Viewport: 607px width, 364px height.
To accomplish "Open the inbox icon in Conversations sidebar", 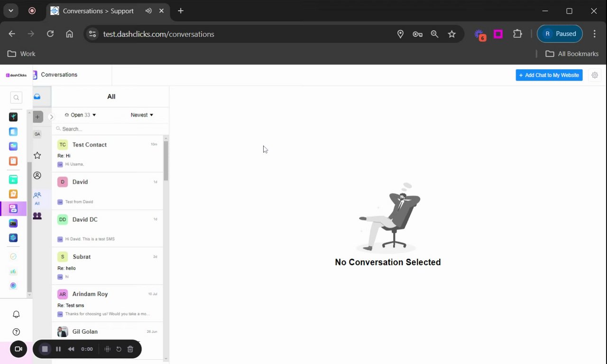I will click(37, 96).
